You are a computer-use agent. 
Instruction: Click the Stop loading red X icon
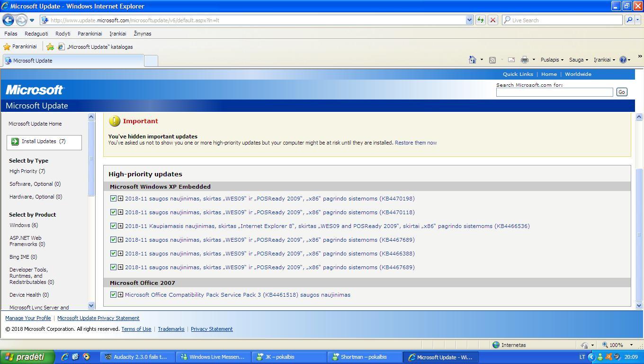point(492,20)
